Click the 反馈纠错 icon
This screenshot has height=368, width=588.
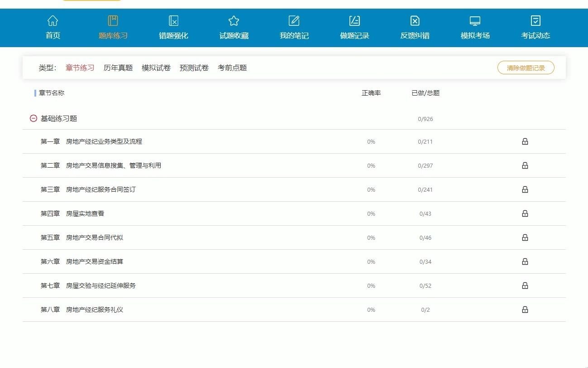click(415, 20)
